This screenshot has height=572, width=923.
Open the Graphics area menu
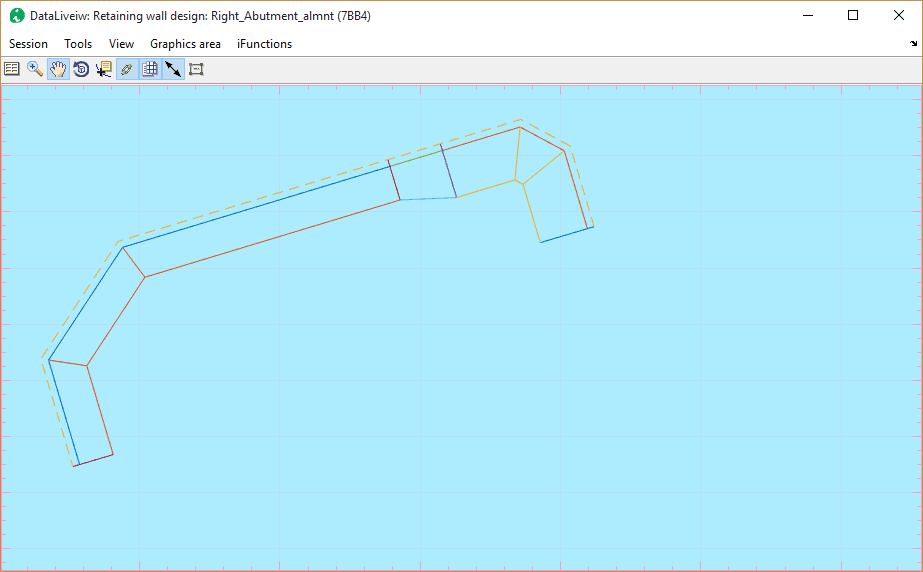click(x=185, y=44)
